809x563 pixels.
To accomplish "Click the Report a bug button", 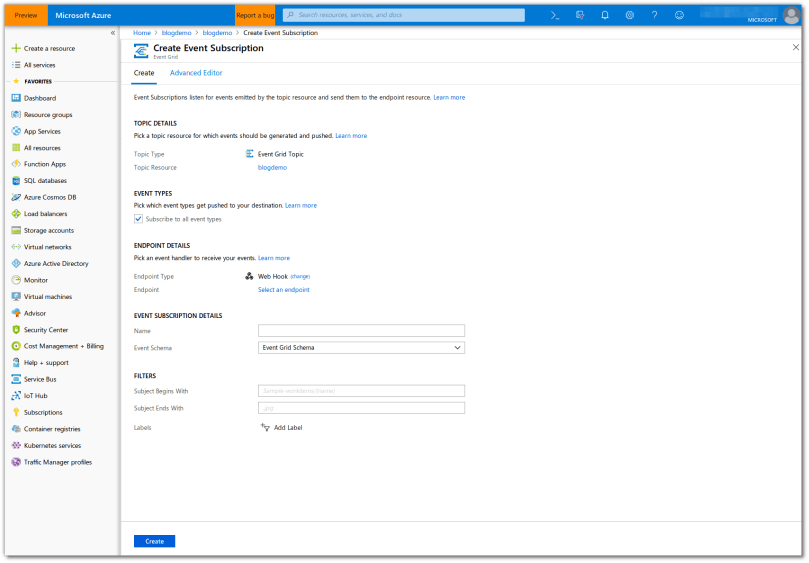I will click(255, 15).
